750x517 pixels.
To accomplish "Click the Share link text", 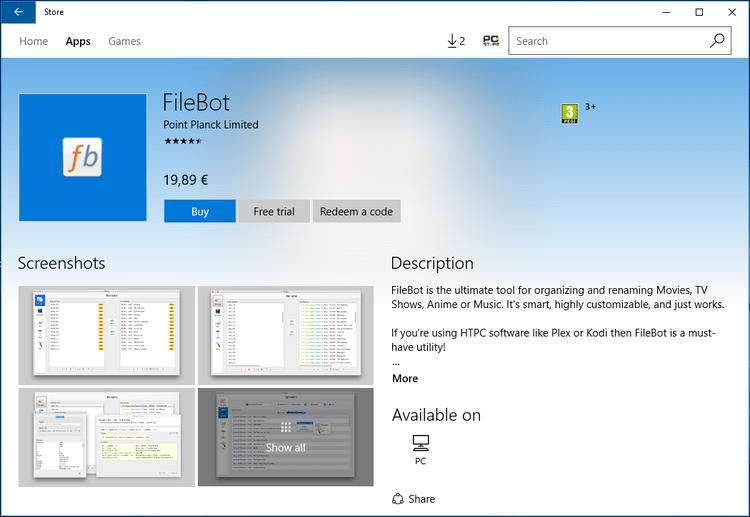I will pyautogui.click(x=421, y=499).
